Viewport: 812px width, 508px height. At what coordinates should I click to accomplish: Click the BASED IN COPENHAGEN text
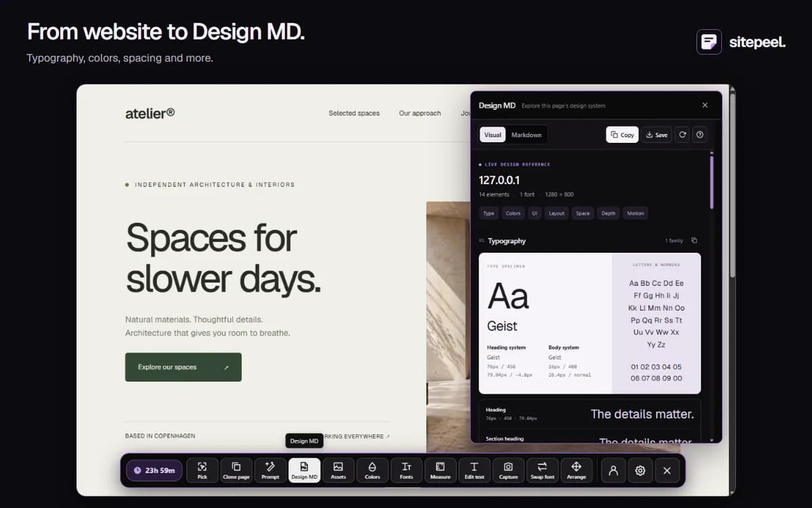[x=160, y=436]
